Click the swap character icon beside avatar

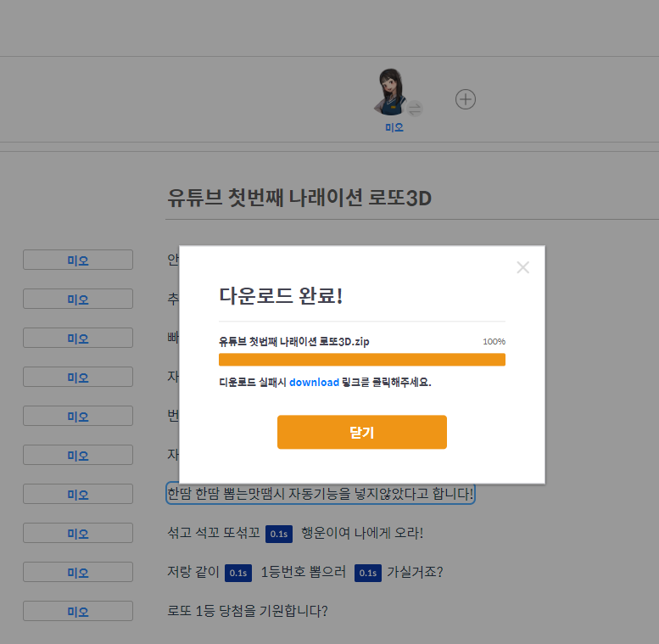tap(415, 109)
